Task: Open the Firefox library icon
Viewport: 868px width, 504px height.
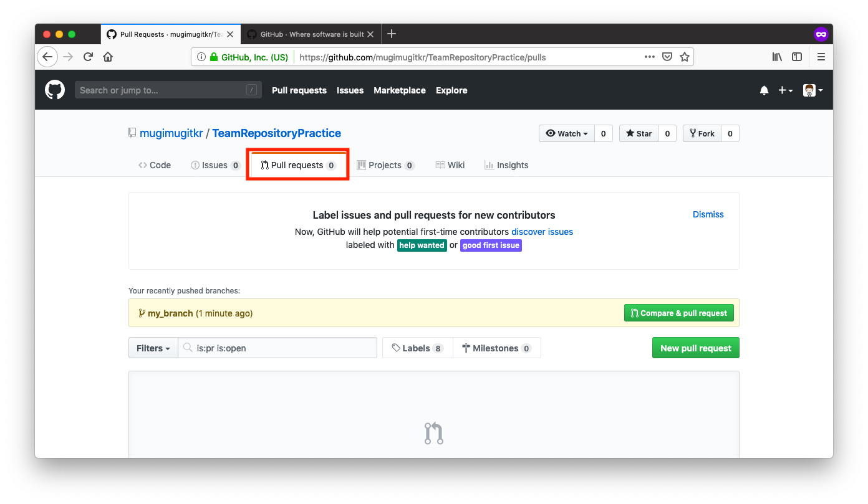Action: pyautogui.click(x=777, y=57)
